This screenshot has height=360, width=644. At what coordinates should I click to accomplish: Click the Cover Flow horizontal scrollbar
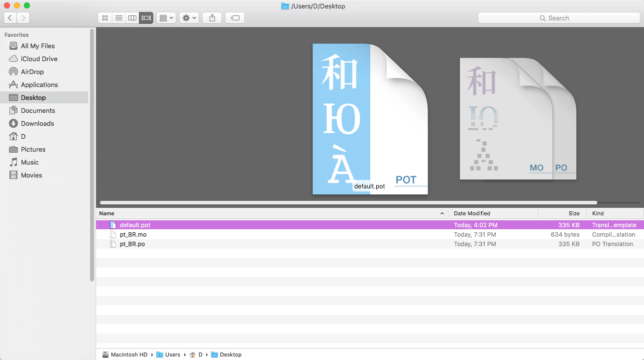[x=348, y=203]
